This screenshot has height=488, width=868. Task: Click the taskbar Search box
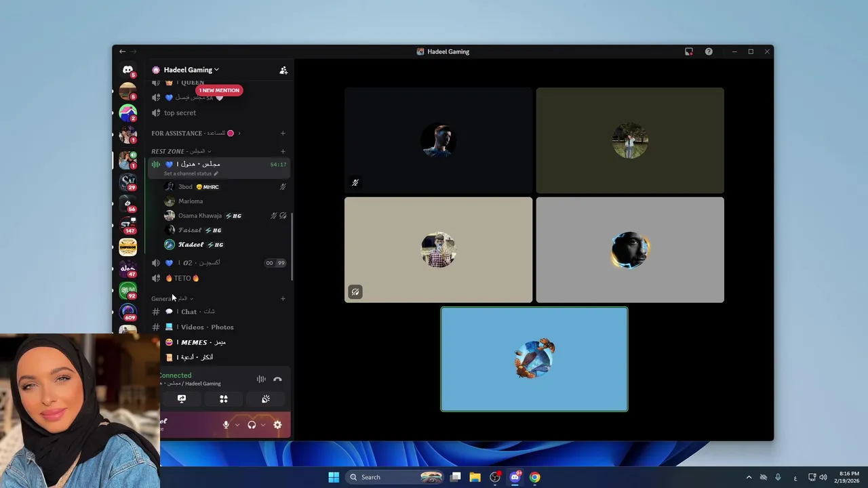coord(395,477)
